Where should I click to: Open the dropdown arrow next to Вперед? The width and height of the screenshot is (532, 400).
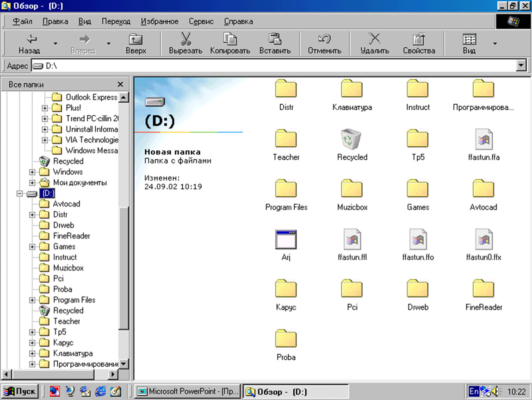(x=109, y=44)
